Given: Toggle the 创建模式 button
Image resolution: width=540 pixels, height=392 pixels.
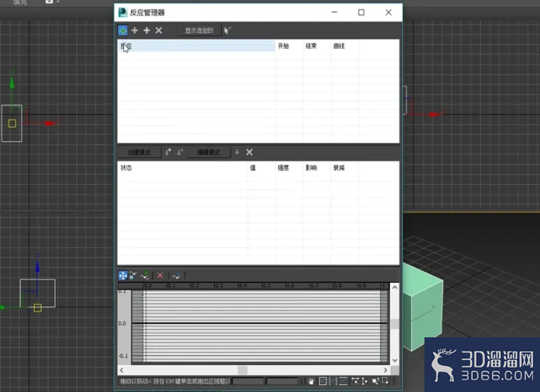Looking at the screenshot, I should 139,152.
